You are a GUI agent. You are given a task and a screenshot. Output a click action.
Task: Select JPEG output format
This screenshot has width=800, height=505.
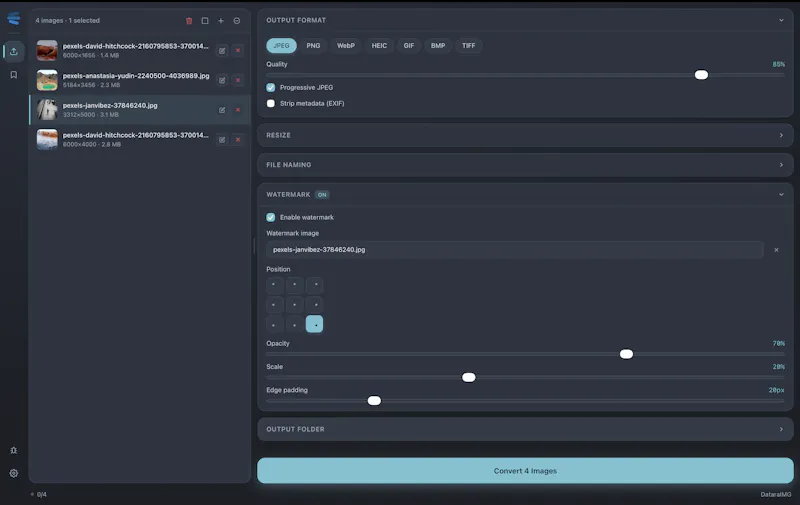pyautogui.click(x=281, y=45)
